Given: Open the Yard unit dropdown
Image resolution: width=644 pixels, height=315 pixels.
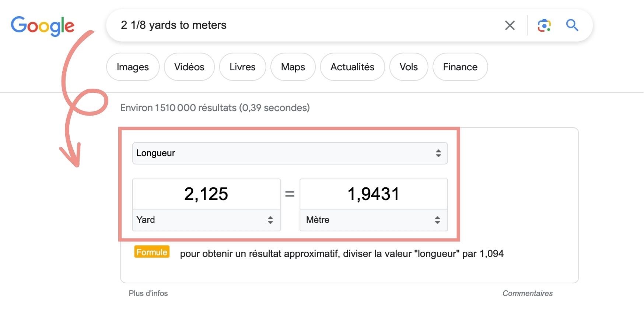Looking at the screenshot, I should point(206,220).
